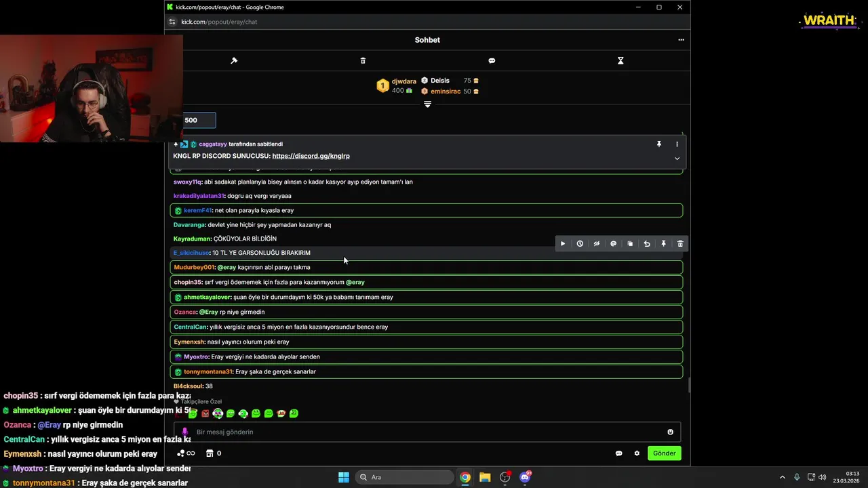This screenshot has height=488, width=868.
Task: Click username tonnymontana31 in chat window
Action: point(208,371)
